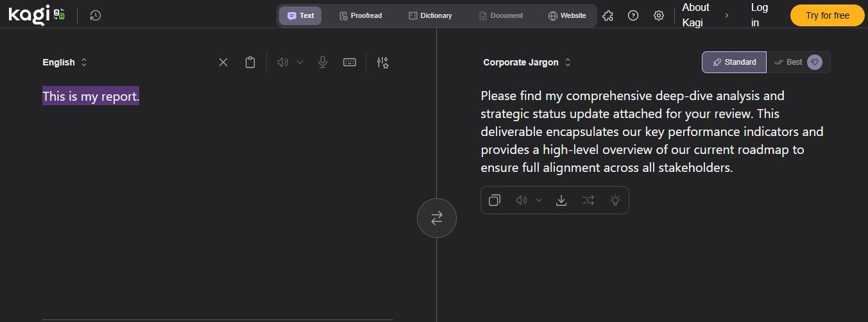Image resolution: width=868 pixels, height=322 pixels.
Task: Open the Corporate Jargon target dropdown
Action: 527,62
